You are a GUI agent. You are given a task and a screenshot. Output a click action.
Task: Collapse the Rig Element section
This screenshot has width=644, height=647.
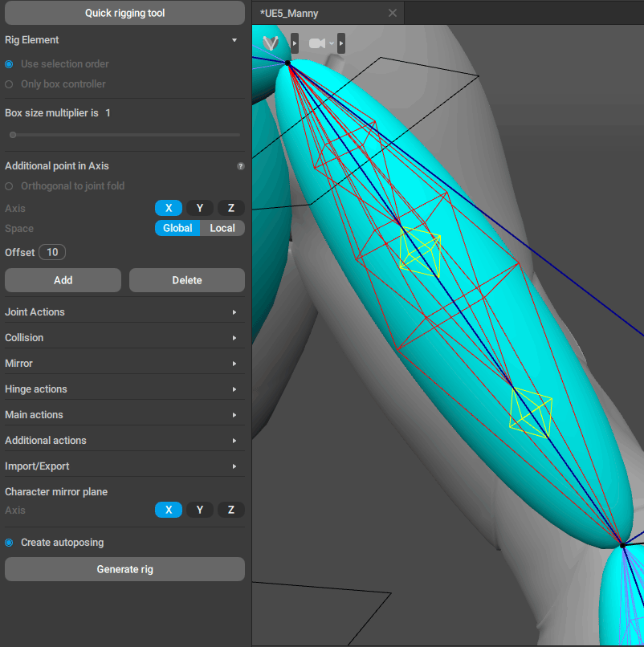pyautogui.click(x=234, y=40)
